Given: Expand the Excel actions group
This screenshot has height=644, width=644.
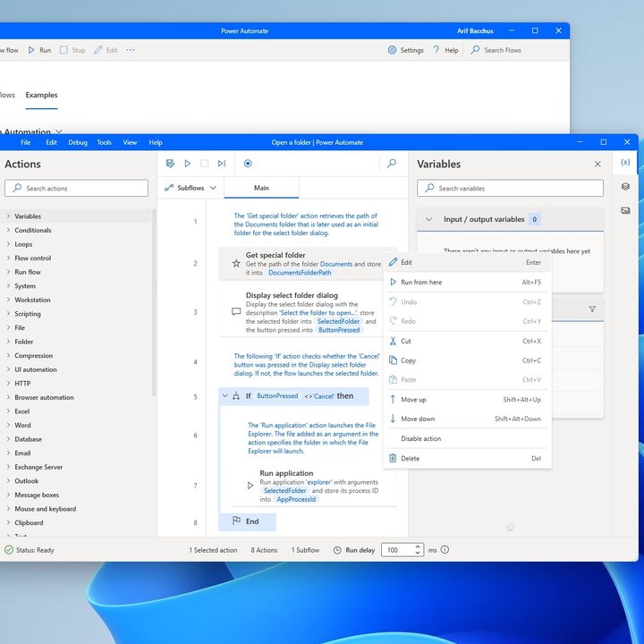Looking at the screenshot, I should pyautogui.click(x=8, y=411).
